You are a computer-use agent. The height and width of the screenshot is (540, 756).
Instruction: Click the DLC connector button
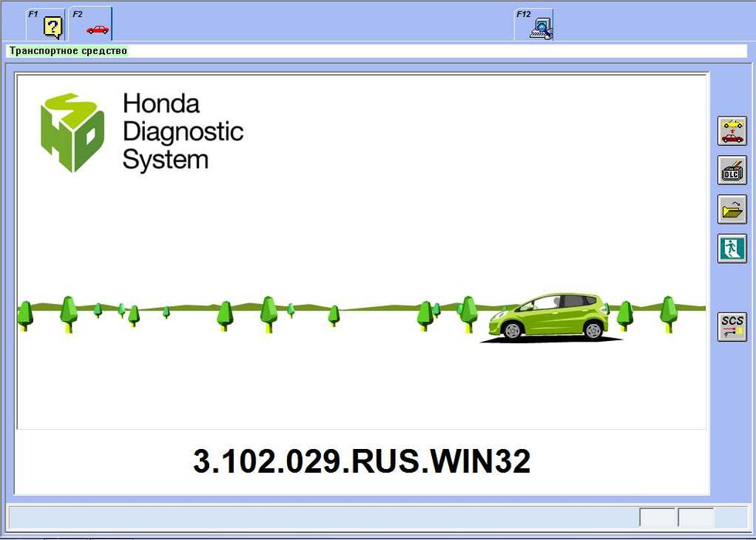732,170
